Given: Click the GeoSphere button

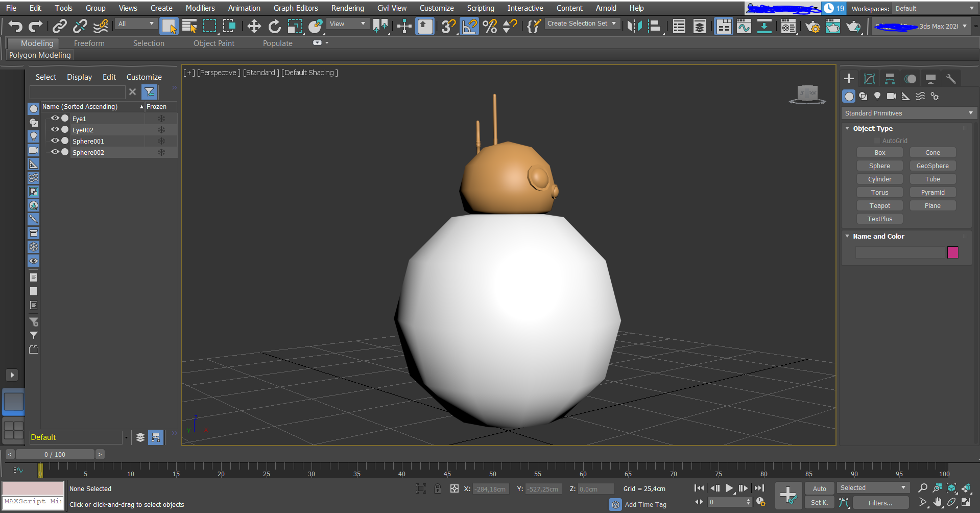Looking at the screenshot, I should point(933,166).
